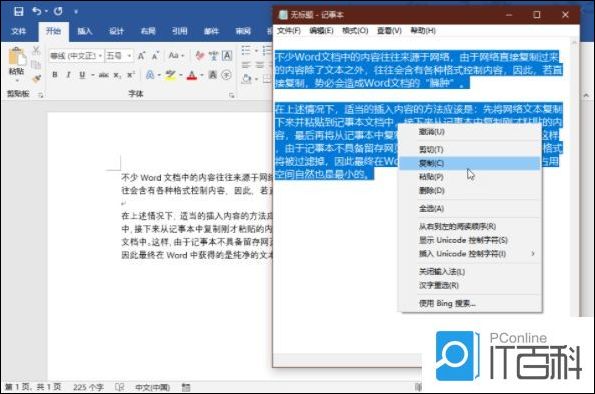
Task: Click the Bullets list icon
Action: point(247,50)
